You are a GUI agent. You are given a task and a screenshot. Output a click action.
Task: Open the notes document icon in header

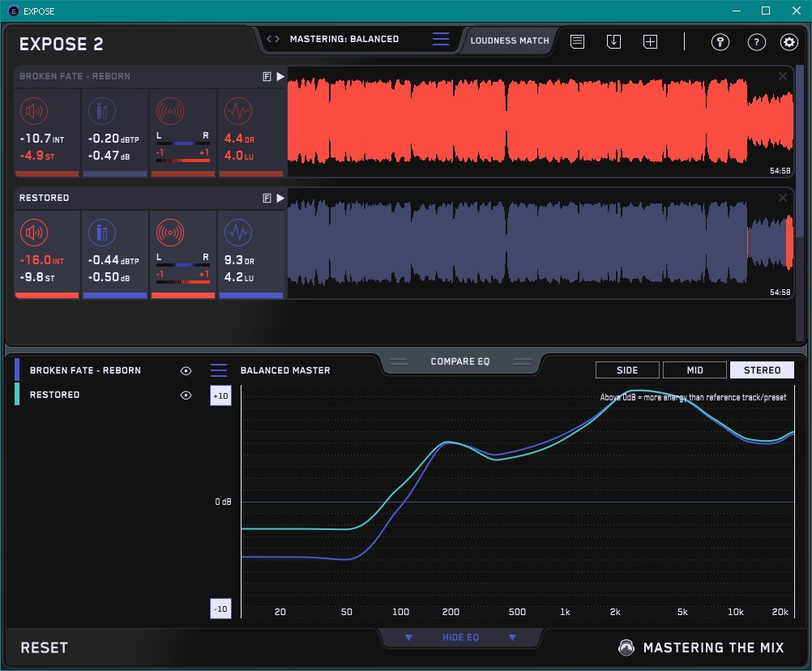(x=577, y=41)
